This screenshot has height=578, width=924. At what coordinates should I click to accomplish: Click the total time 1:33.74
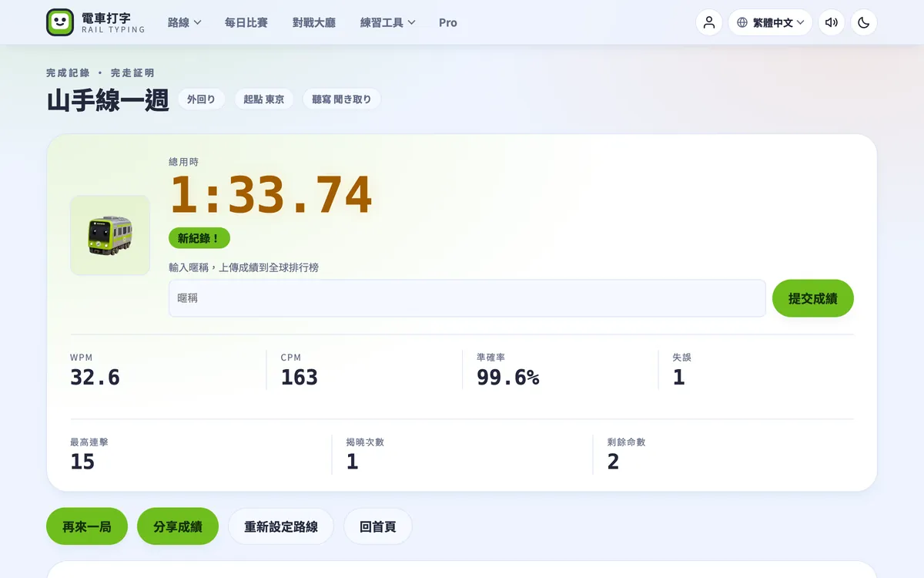[x=271, y=195]
